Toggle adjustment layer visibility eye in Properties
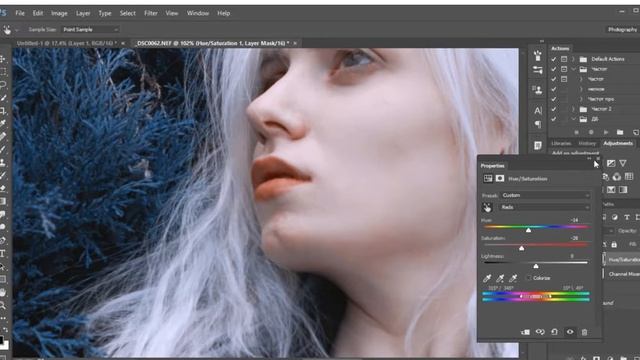 tap(570, 332)
